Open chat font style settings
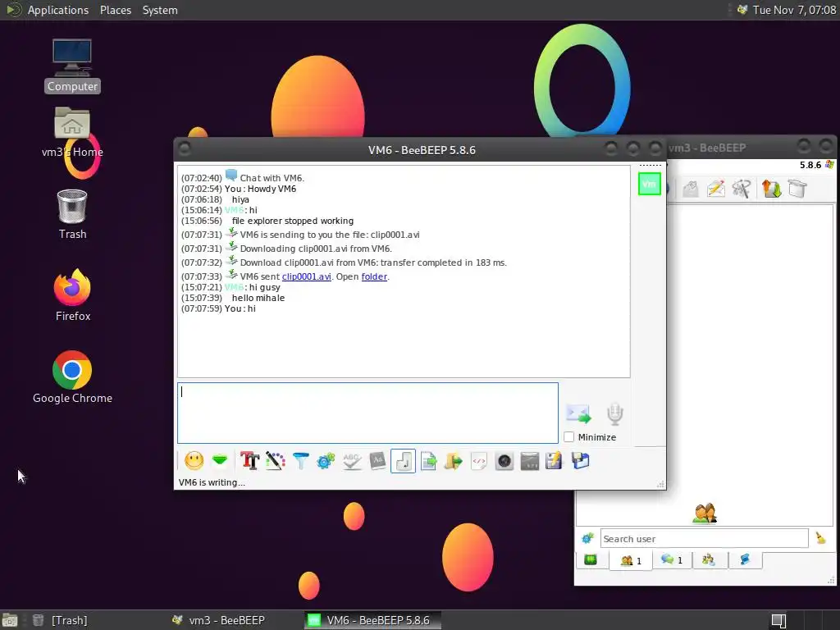This screenshot has width=840, height=630. pyautogui.click(x=249, y=461)
